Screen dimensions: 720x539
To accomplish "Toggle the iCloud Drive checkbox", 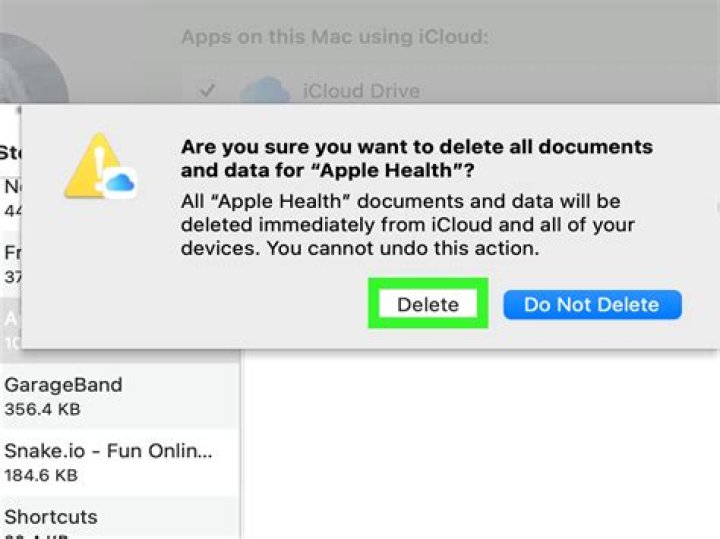I will click(207, 91).
